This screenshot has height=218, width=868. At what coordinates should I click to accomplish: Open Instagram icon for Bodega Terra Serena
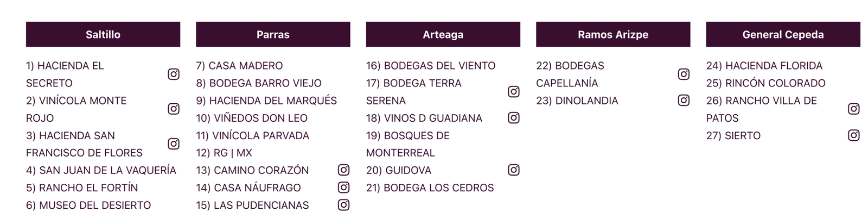(514, 91)
